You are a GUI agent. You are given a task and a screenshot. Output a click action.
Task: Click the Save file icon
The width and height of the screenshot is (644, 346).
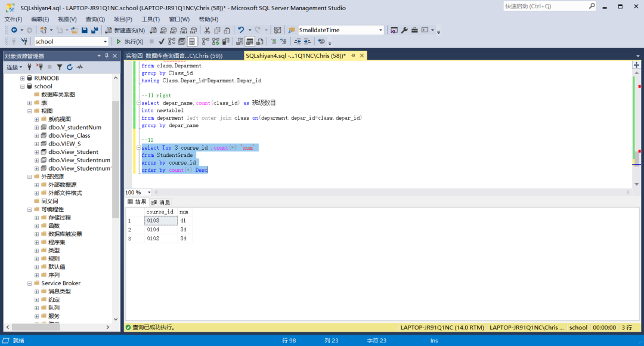[85, 30]
